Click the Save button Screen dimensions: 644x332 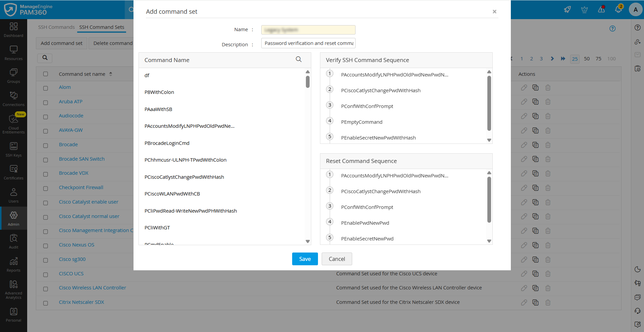(x=305, y=259)
